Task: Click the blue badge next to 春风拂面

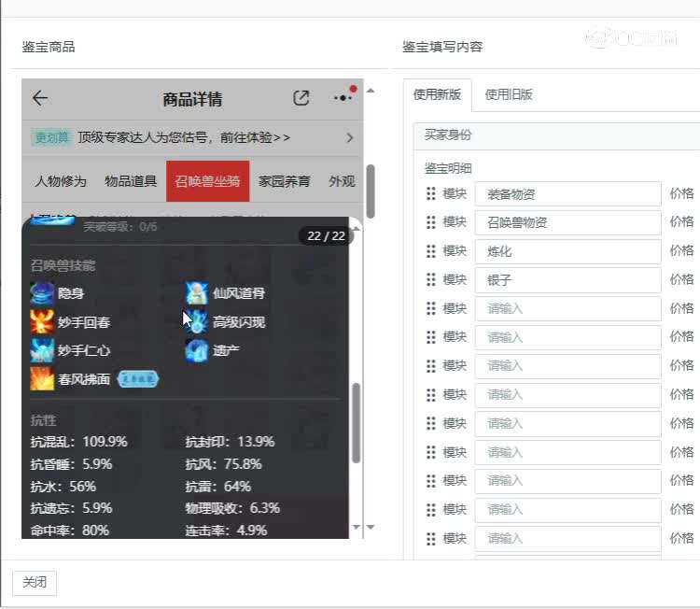Action: click(138, 379)
